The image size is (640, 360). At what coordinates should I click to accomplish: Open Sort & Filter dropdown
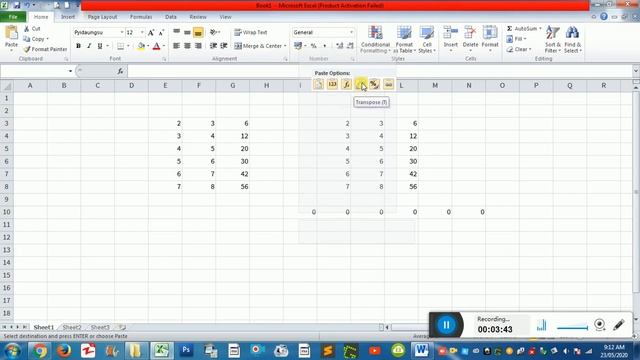[x=553, y=39]
